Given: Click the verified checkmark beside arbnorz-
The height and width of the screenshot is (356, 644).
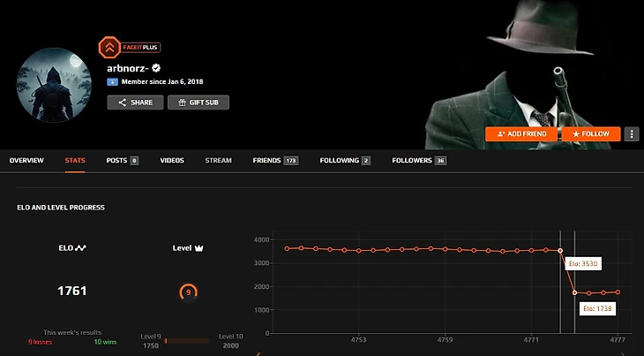Looking at the screenshot, I should click(x=156, y=68).
